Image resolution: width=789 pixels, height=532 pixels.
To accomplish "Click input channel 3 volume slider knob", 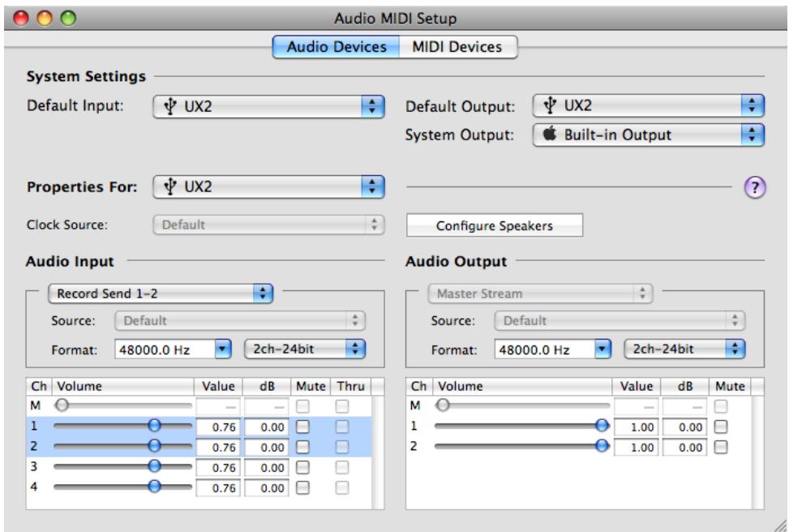I will coord(155,466).
